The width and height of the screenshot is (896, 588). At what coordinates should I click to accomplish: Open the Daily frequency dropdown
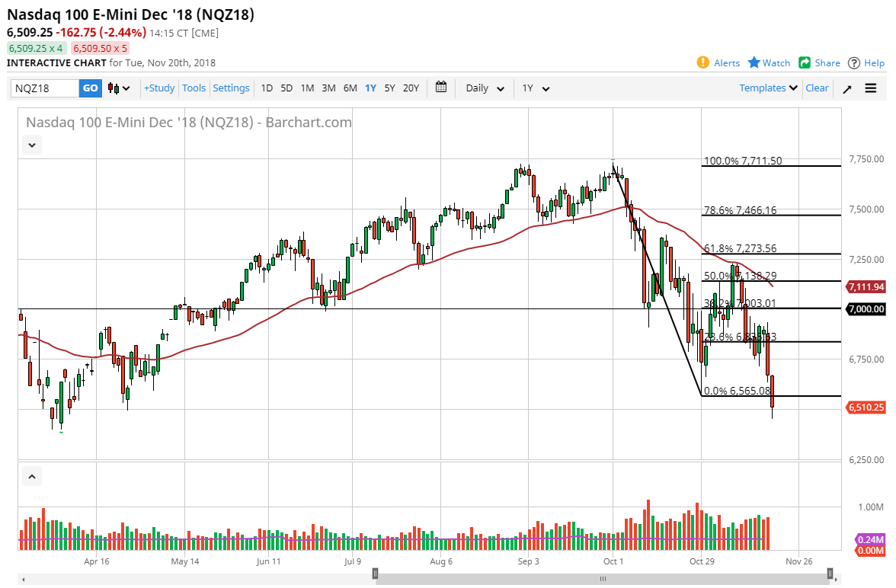pyautogui.click(x=485, y=88)
